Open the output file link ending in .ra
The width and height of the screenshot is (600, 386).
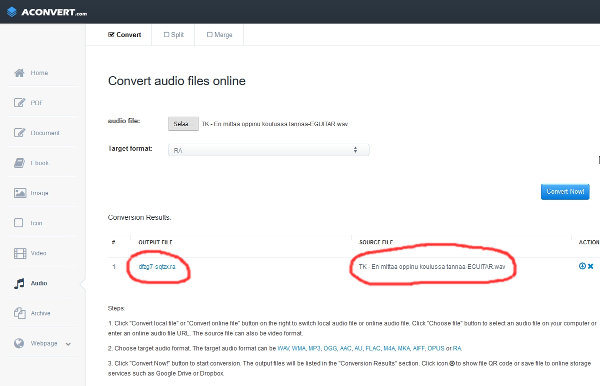tap(157, 266)
